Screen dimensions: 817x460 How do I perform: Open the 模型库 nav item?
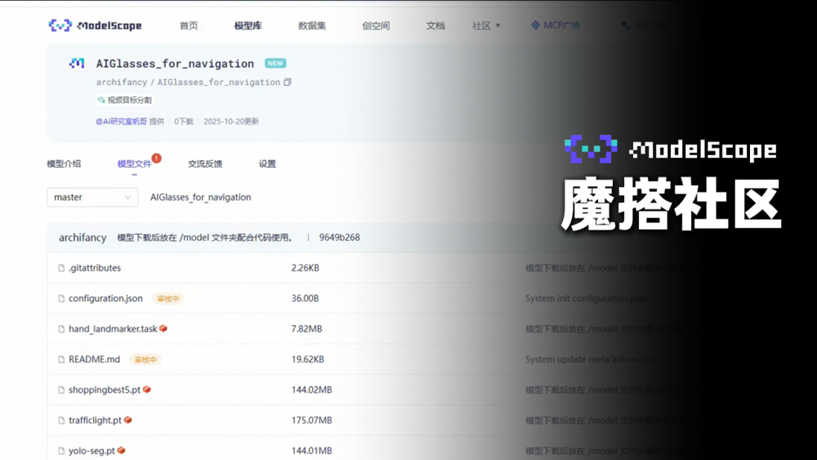(247, 26)
